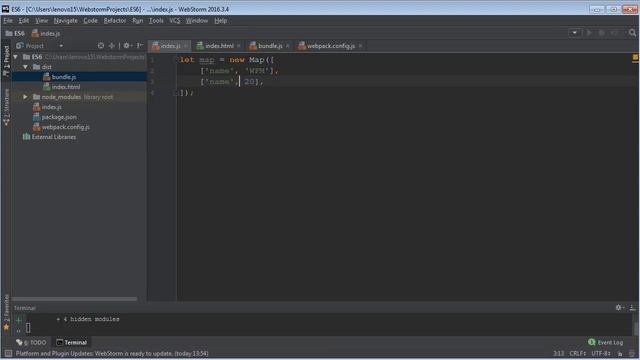This screenshot has height=360, width=640.
Task: Open the Help menu
Action: 220,20
